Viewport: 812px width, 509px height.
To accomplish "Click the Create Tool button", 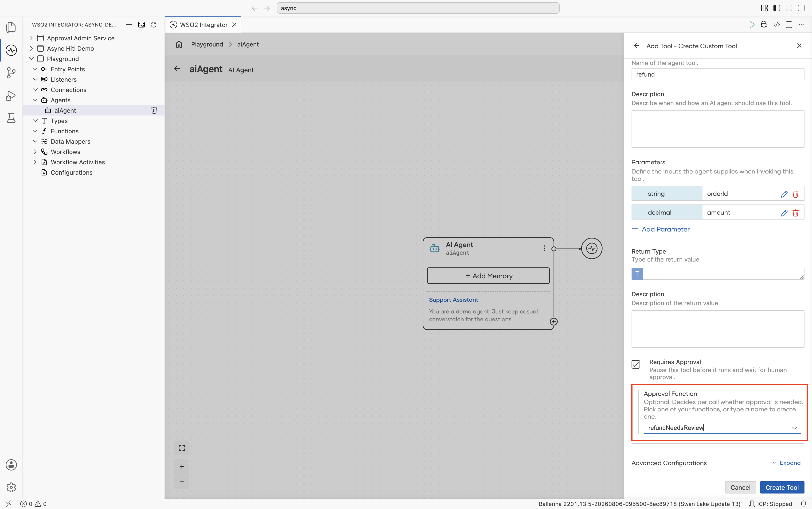I will 782,487.
